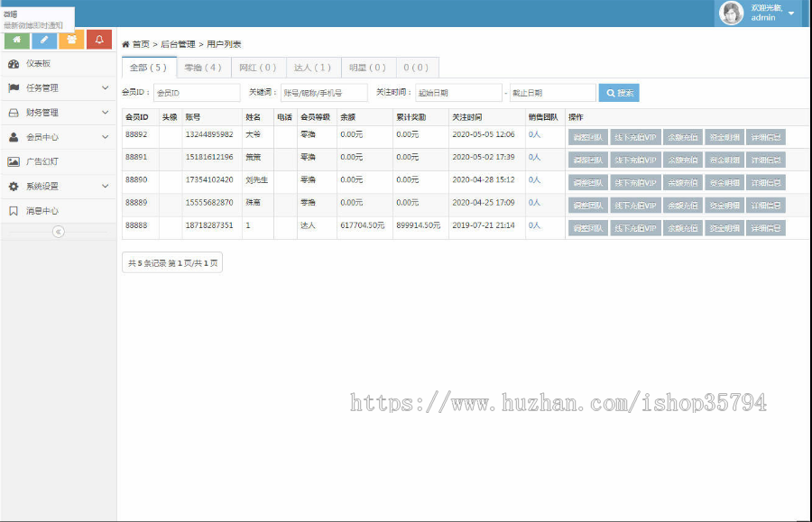Click the 会员ID input field

click(x=197, y=93)
